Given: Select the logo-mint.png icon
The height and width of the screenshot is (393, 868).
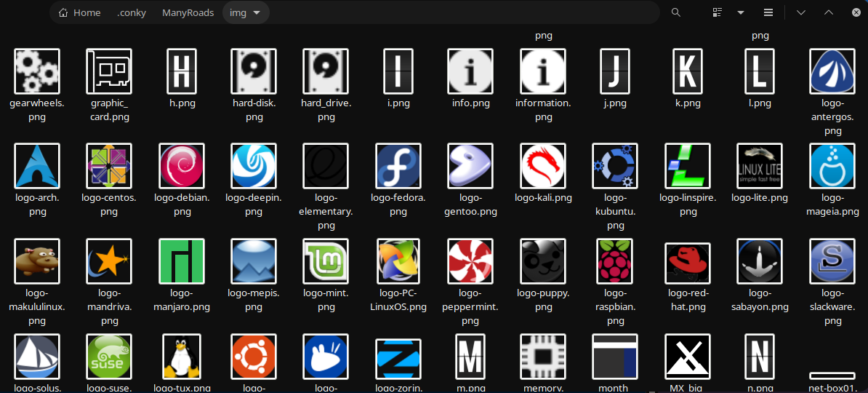Looking at the screenshot, I should coord(326,261).
